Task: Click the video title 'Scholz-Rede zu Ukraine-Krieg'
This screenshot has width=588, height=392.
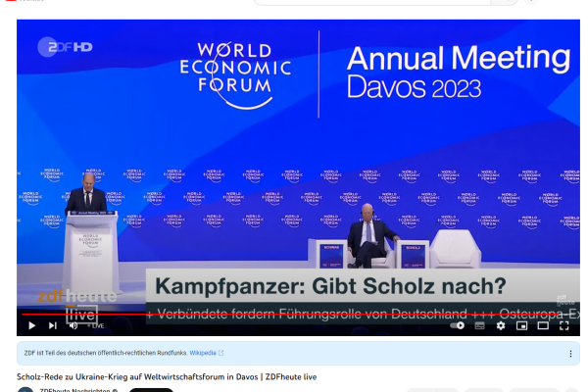Action: click(167, 376)
